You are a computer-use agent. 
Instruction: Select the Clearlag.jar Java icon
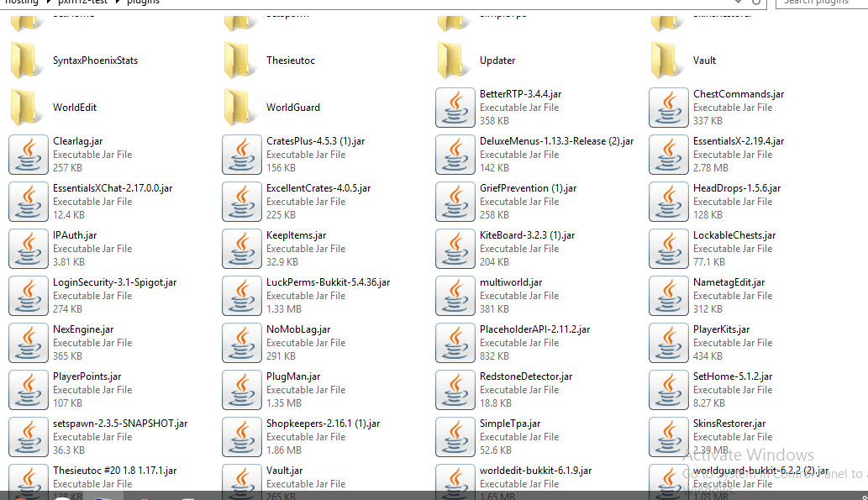pyautogui.click(x=29, y=155)
